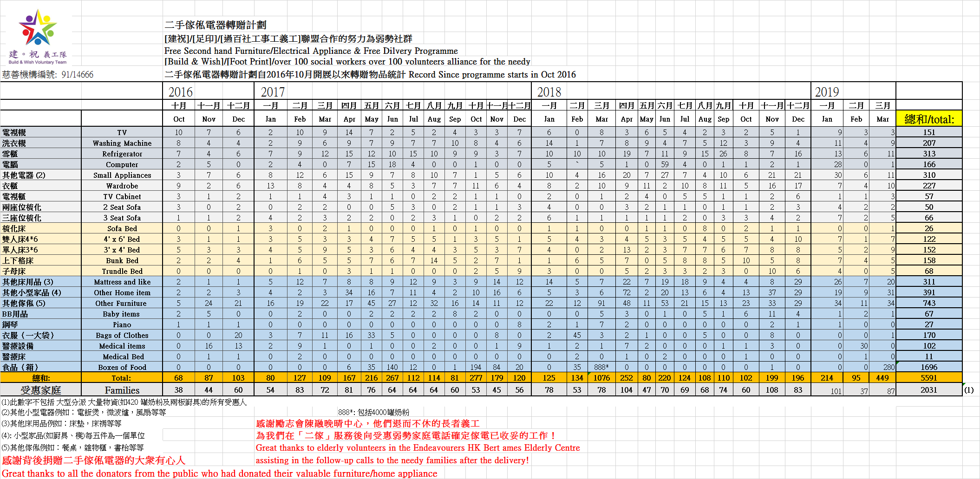The image size is (980, 479).
Task: Click the Medical items row label
Action: click(x=122, y=346)
